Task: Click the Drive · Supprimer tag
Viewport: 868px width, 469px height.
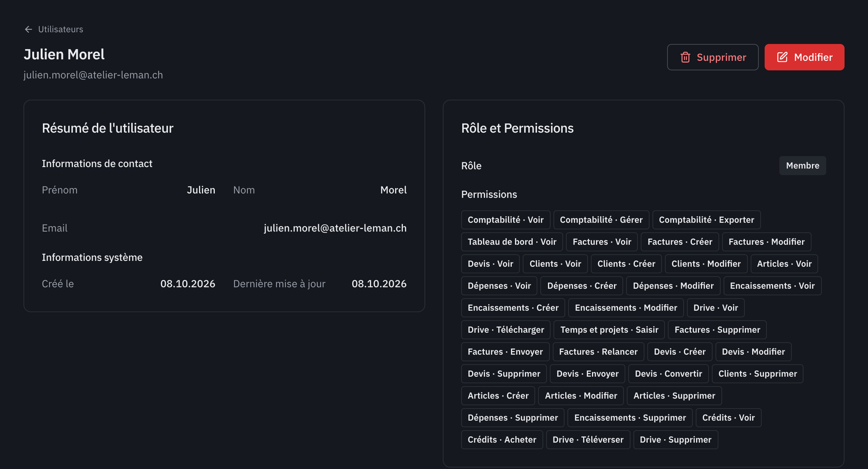Action: click(x=676, y=440)
